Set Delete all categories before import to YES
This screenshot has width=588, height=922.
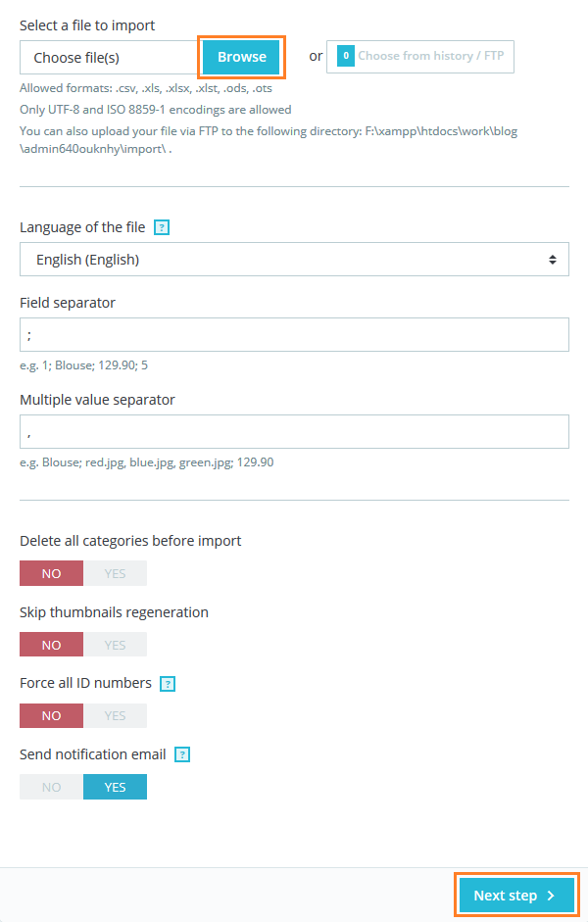coord(115,573)
